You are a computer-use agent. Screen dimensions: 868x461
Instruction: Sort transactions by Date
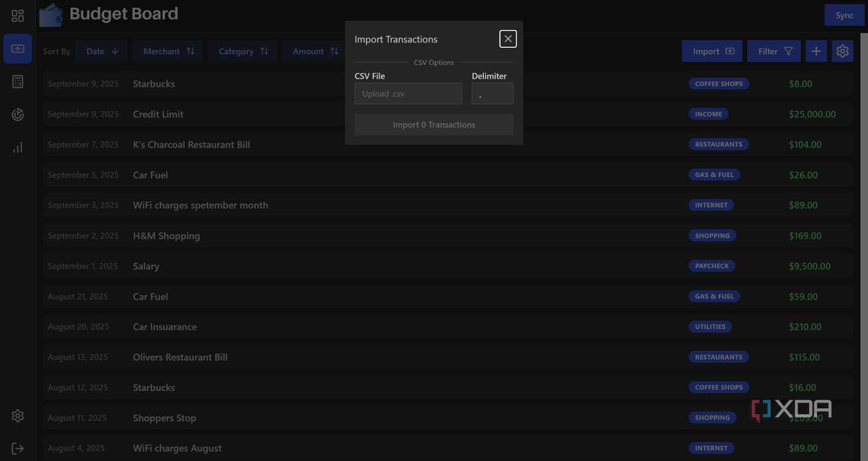pyautogui.click(x=101, y=51)
